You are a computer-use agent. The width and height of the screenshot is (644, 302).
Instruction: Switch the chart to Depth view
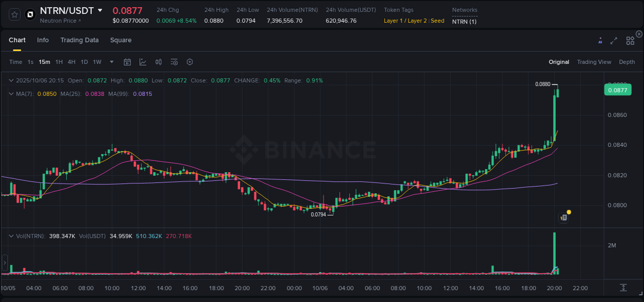627,62
